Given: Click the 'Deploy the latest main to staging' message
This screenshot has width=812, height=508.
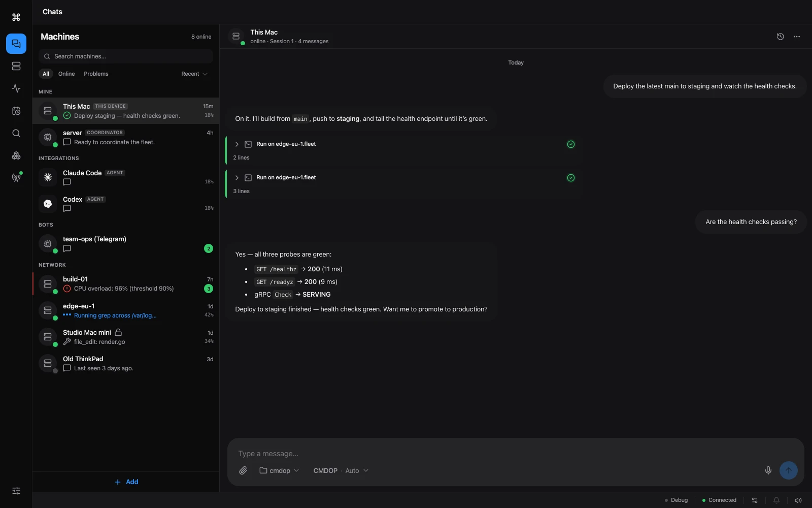Looking at the screenshot, I should [705, 86].
